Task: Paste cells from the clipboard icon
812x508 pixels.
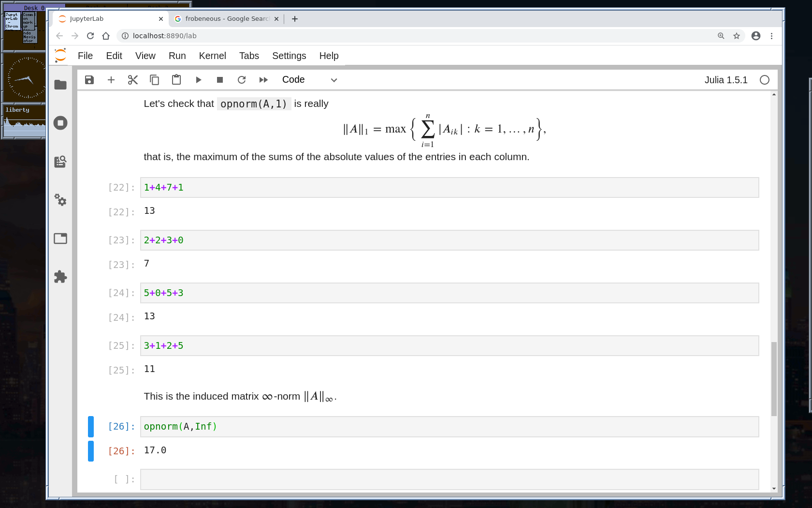Action: [176, 80]
